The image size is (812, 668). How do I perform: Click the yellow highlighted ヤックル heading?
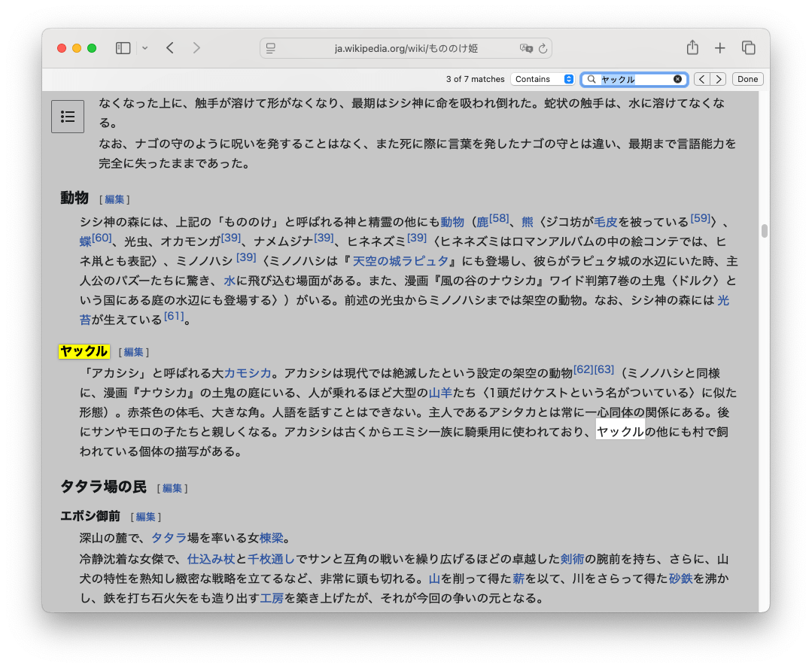84,351
